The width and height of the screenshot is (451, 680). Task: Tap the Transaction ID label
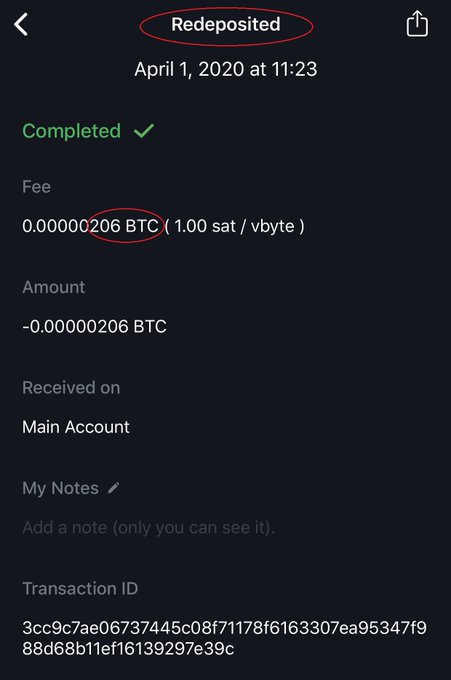point(80,588)
